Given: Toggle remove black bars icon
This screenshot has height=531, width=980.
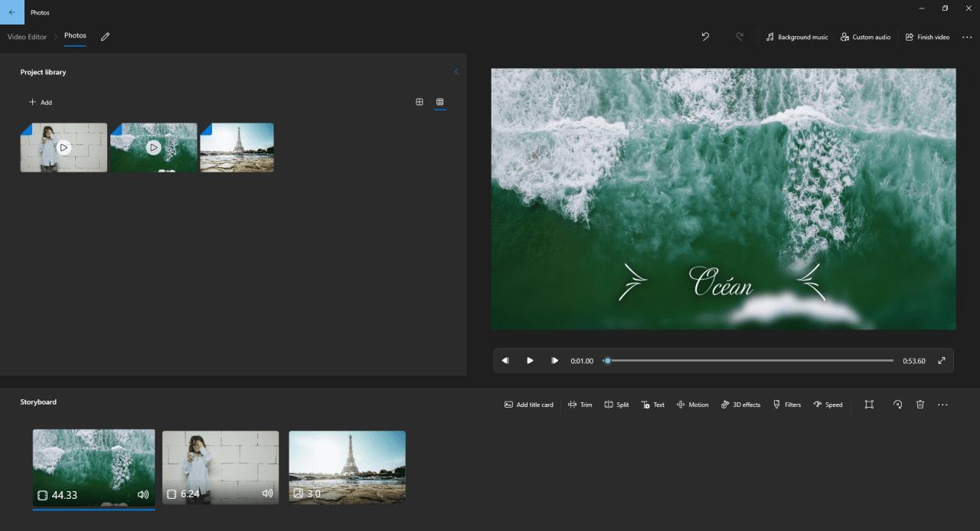Looking at the screenshot, I should [869, 405].
